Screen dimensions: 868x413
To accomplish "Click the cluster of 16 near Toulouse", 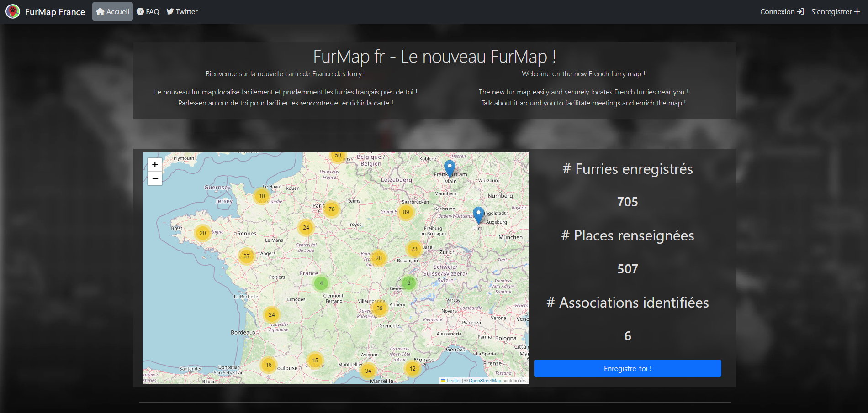I will point(269,365).
